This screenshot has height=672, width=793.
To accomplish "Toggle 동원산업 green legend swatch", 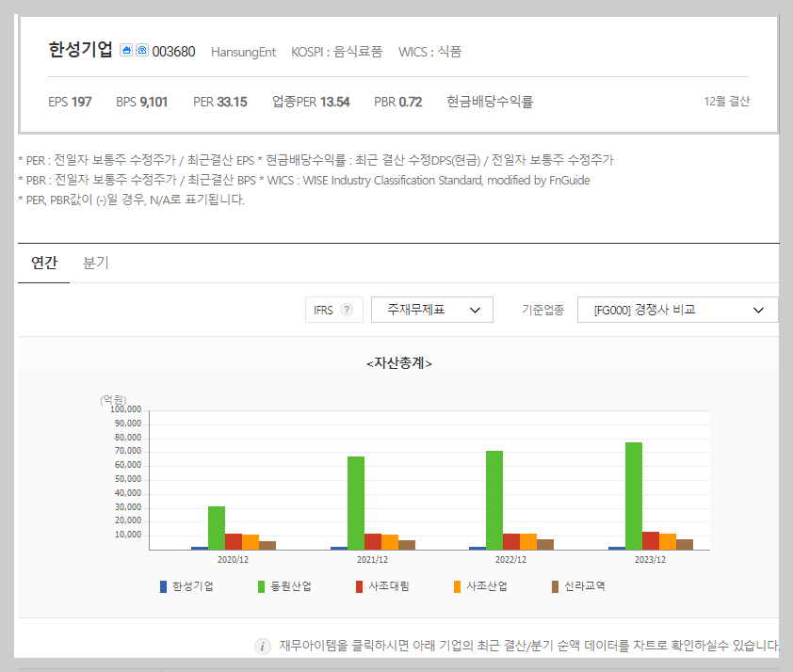I will coord(261,586).
